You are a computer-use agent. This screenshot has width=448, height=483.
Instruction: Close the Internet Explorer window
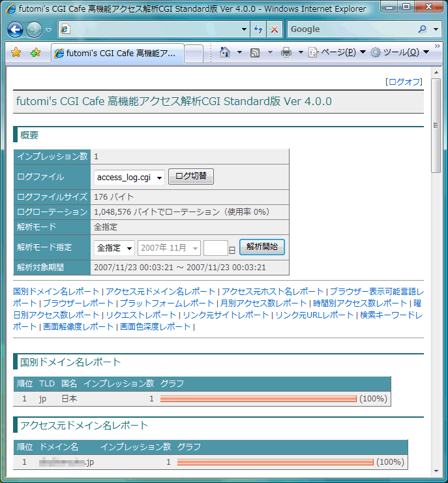[x=428, y=7]
